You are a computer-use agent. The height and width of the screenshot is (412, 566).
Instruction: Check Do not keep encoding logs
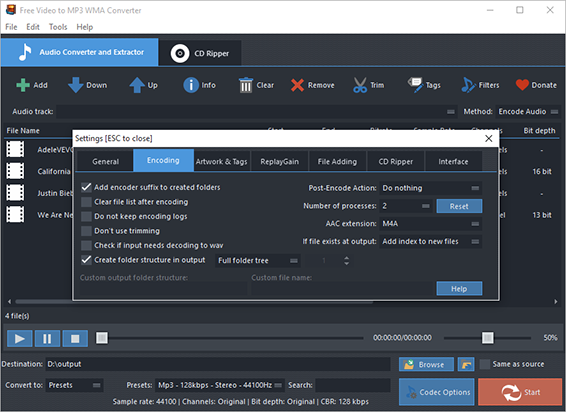pyautogui.click(x=86, y=216)
